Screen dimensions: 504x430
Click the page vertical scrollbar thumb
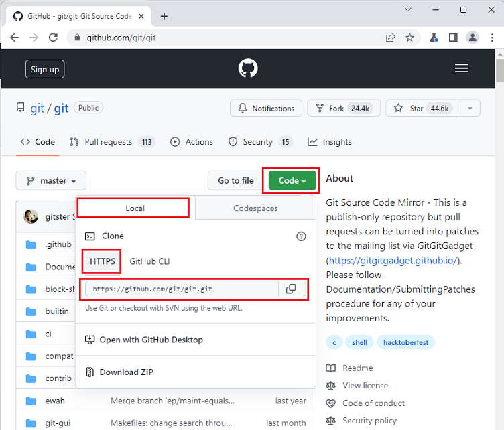(499, 70)
